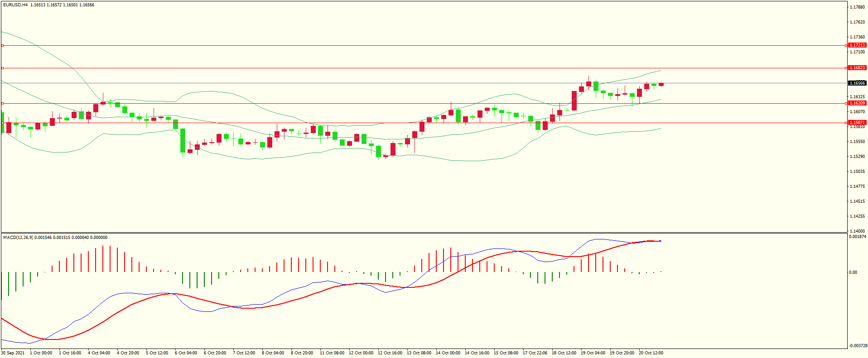Click the divider between chart and MACD pane

click(x=424, y=233)
